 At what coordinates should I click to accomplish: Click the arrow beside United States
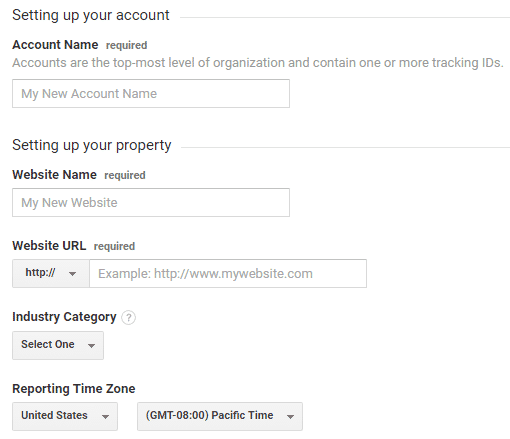tap(105, 417)
